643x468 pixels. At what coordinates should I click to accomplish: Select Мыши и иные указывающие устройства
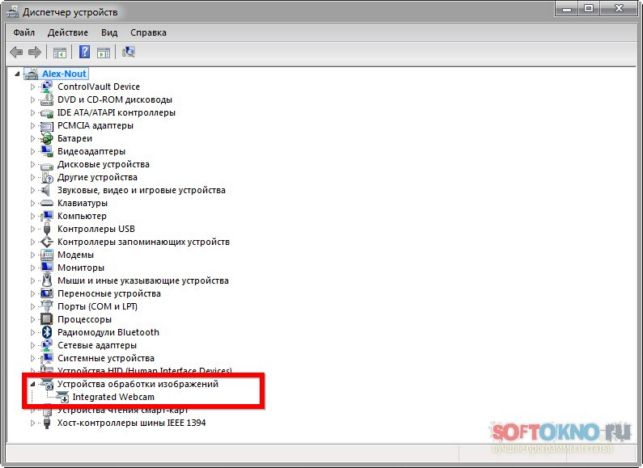143,281
